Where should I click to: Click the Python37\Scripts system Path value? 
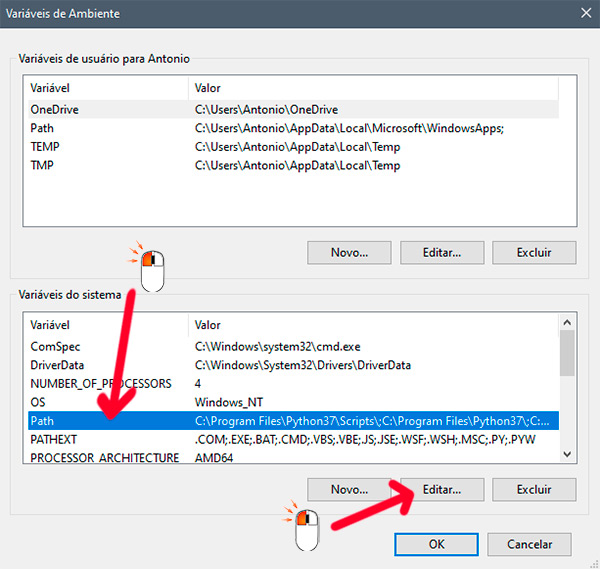pos(372,421)
